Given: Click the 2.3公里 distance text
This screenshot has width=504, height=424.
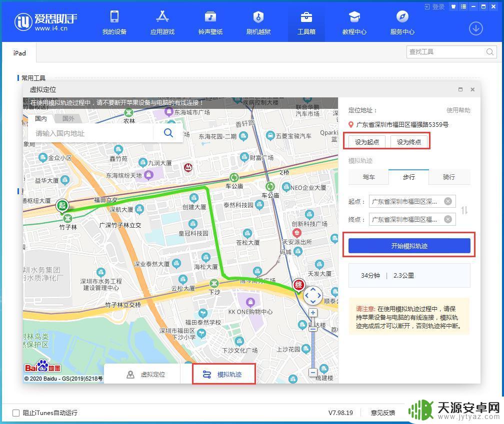Looking at the screenshot, I should coord(403,275).
